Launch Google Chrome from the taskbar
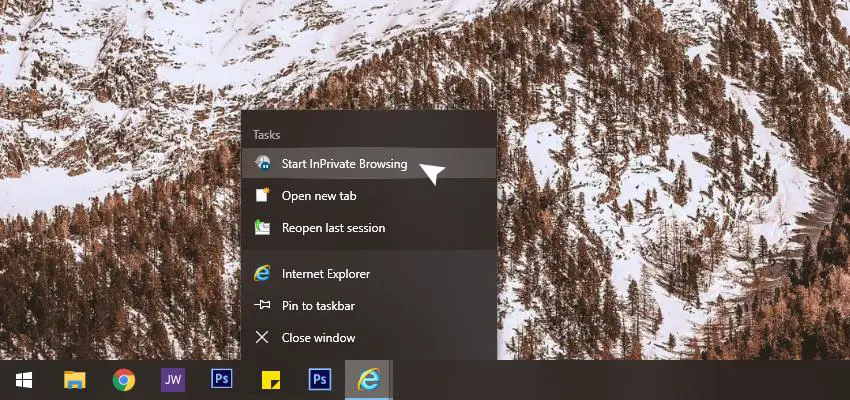Image resolution: width=850 pixels, height=400 pixels. (124, 380)
